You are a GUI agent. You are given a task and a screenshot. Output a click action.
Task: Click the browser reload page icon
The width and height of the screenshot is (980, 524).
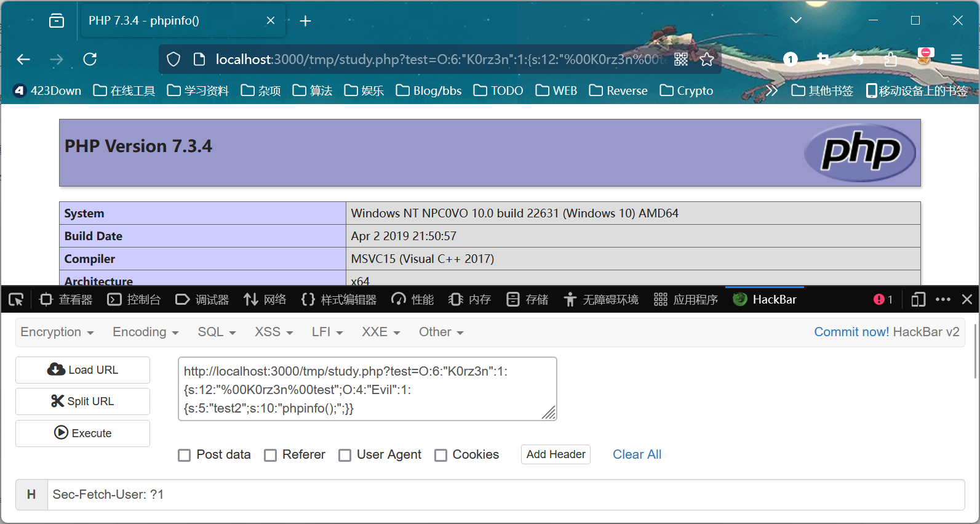[x=90, y=59]
